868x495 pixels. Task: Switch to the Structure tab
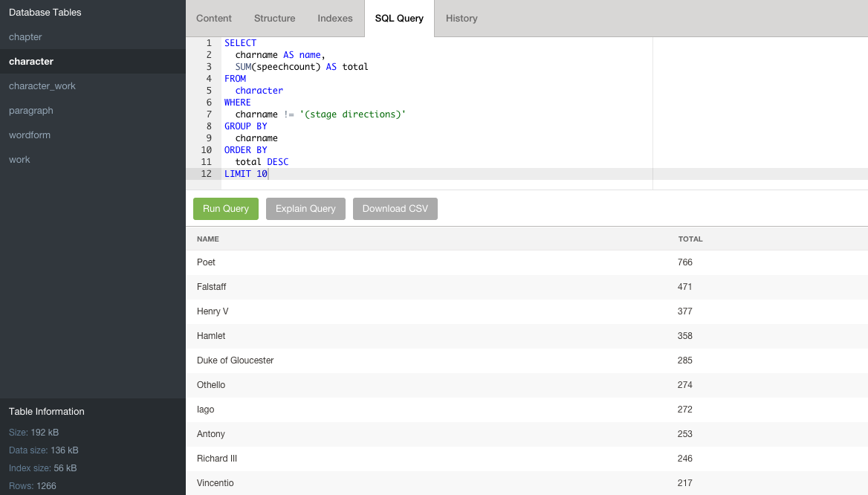click(x=274, y=19)
